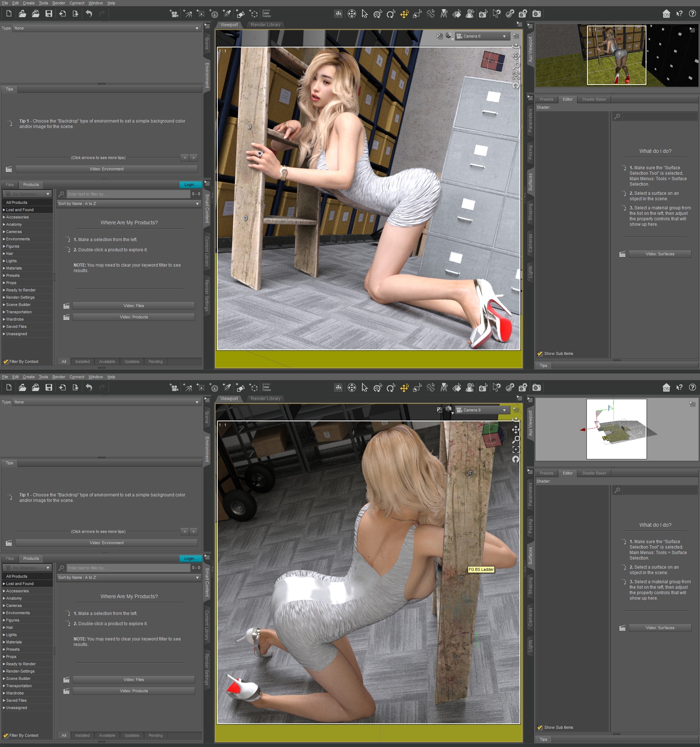Create new camera icon in Camera 6 window toolbar

pos(174,14)
